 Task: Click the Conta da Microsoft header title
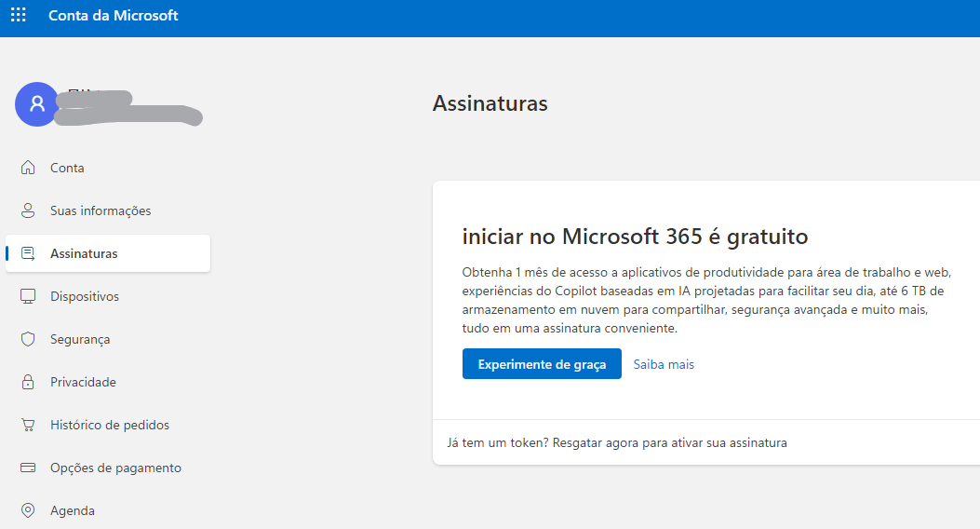(x=114, y=16)
